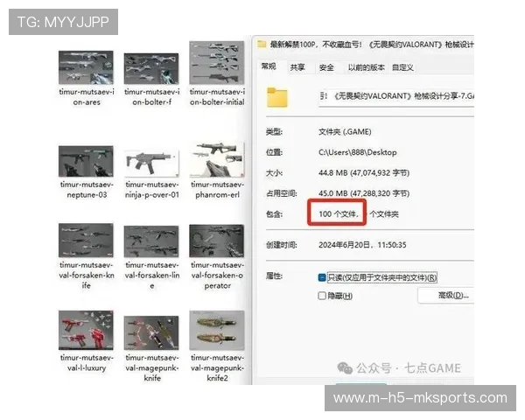
Task: Select the val-magepunk-knife2 image thumbnail
Action: (x=217, y=330)
